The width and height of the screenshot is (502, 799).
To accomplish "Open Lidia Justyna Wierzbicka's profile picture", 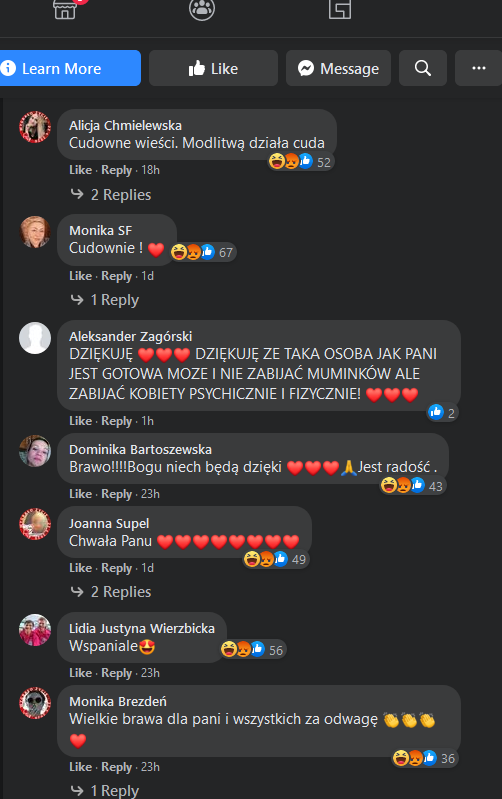I will [x=35, y=630].
